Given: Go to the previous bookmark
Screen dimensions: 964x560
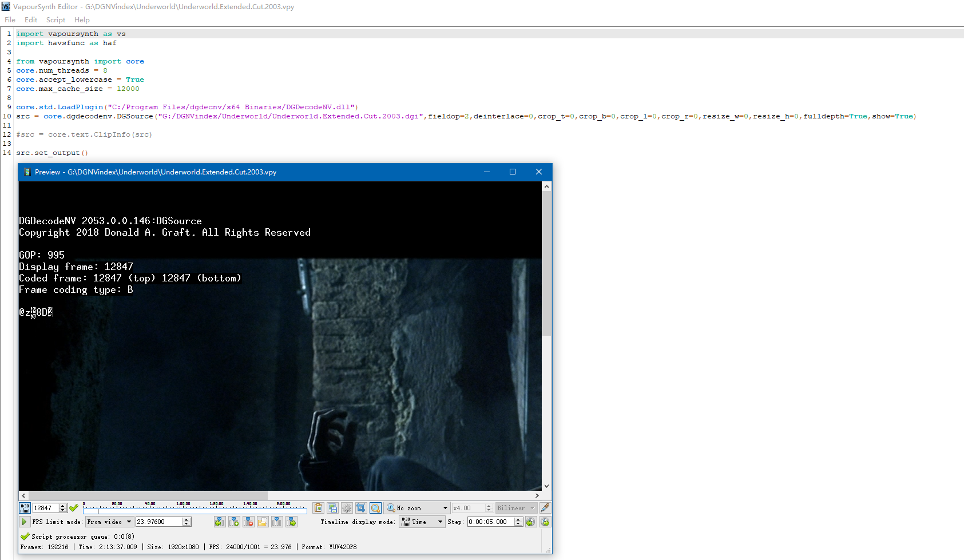Looking at the screenshot, I should tap(220, 522).
